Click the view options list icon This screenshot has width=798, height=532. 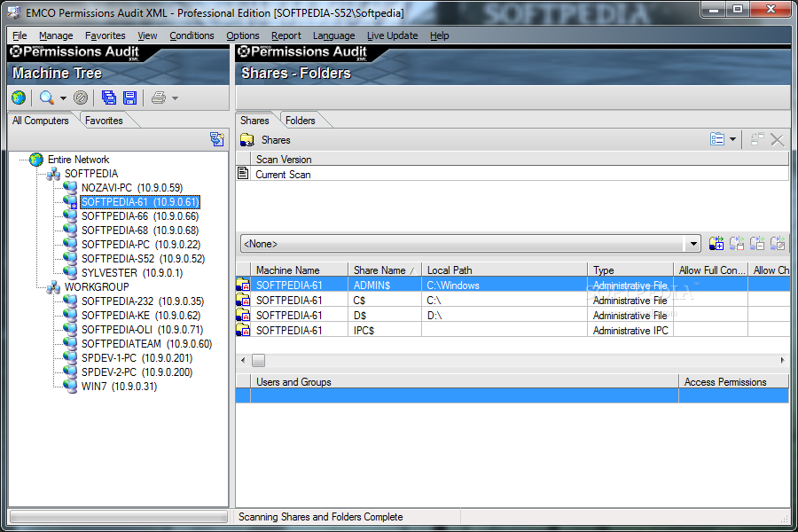[717, 139]
